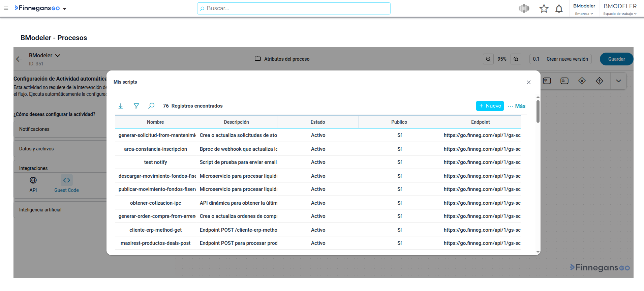
Task: Close the Mis scripts dialog
Action: pyautogui.click(x=529, y=82)
